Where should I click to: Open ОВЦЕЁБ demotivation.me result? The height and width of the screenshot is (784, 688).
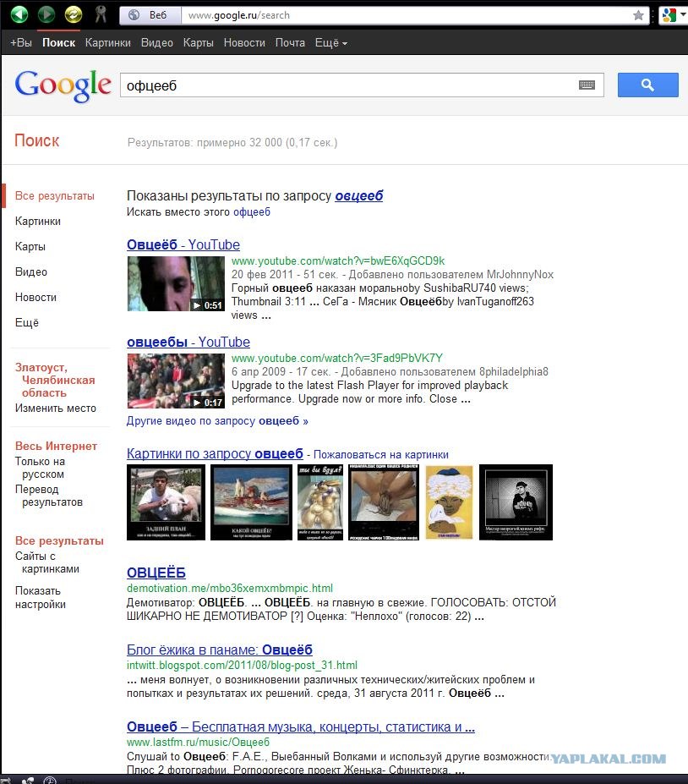point(156,573)
